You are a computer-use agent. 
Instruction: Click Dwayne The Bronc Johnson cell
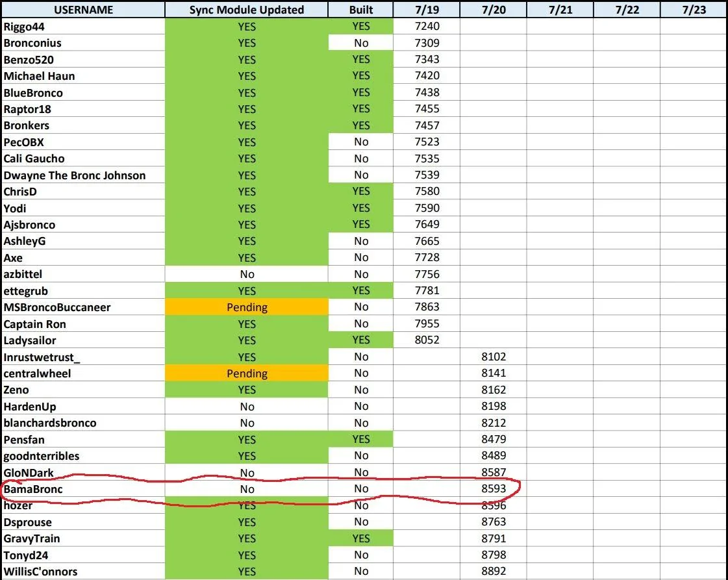[83, 175]
